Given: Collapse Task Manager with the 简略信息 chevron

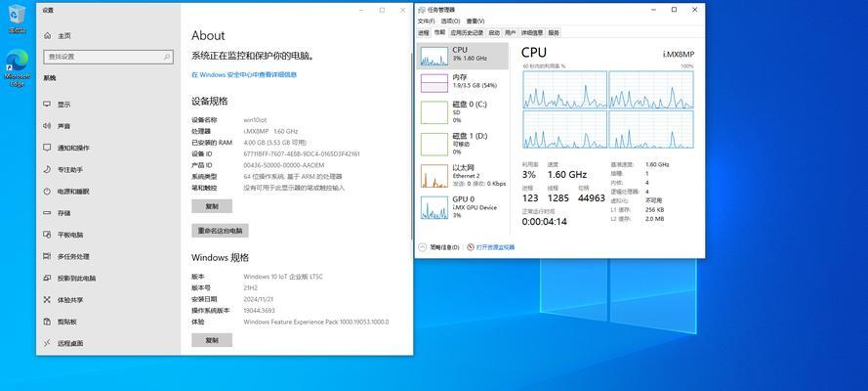Looking at the screenshot, I should 423,247.
